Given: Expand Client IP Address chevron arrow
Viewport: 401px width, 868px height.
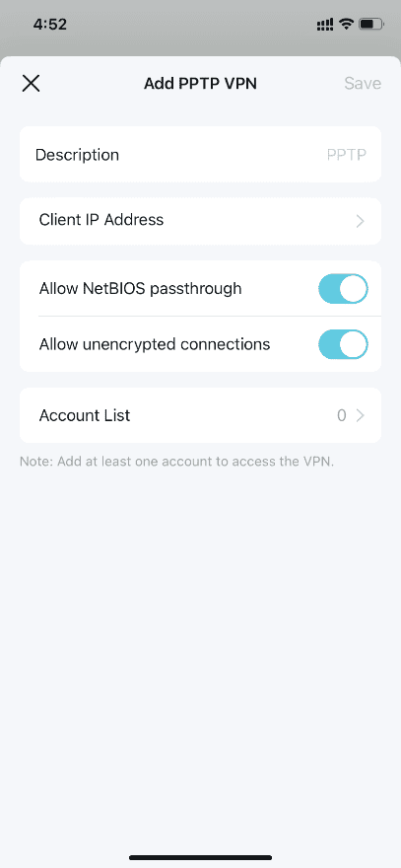Looking at the screenshot, I should tap(360, 221).
